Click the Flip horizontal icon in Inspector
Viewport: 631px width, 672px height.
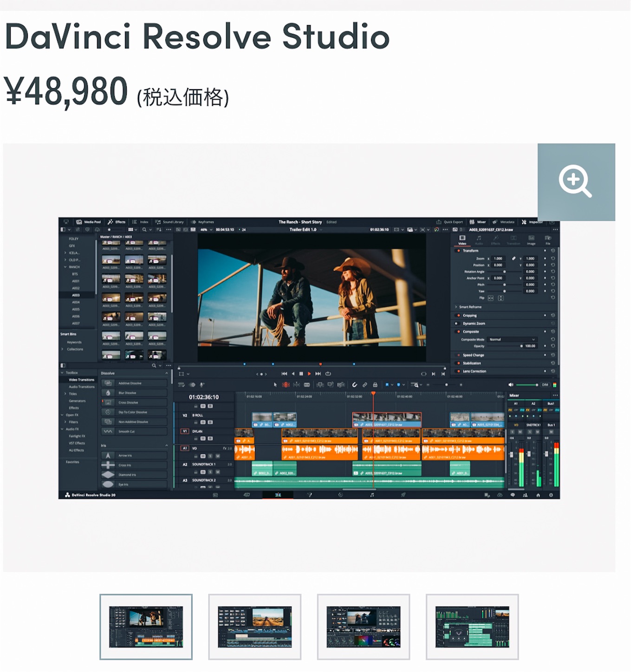point(491,298)
